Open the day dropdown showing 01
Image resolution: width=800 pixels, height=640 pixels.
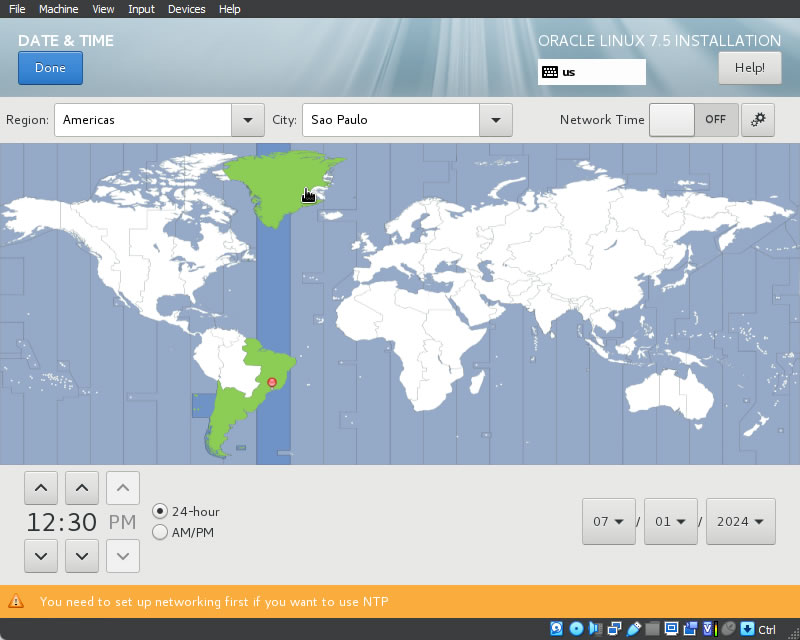[670, 522]
